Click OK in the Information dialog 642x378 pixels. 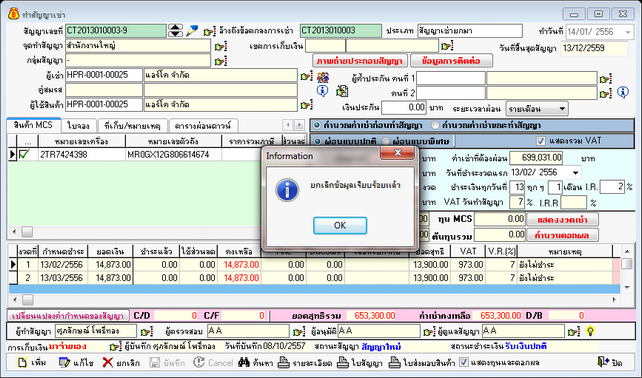click(340, 226)
